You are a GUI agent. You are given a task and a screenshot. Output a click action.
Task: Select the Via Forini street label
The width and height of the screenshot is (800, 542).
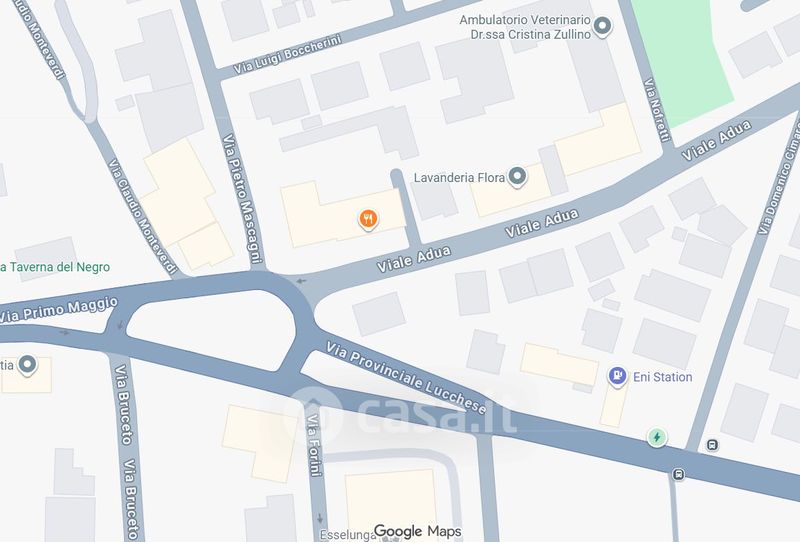[x=315, y=445]
